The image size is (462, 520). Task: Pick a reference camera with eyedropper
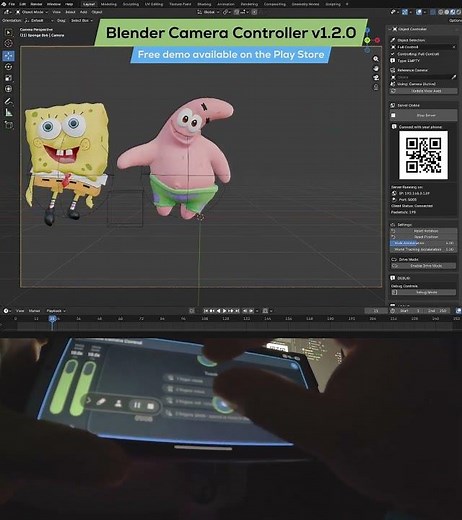[x=454, y=77]
